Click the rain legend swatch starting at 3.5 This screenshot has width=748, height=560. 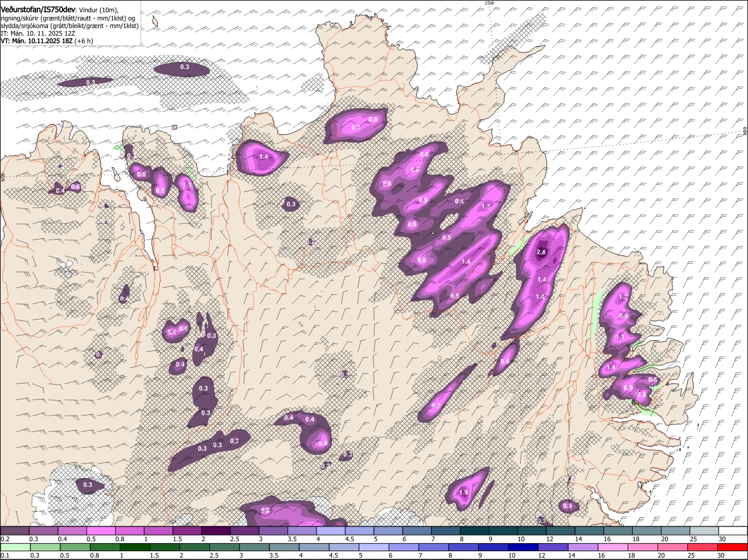coord(284,547)
